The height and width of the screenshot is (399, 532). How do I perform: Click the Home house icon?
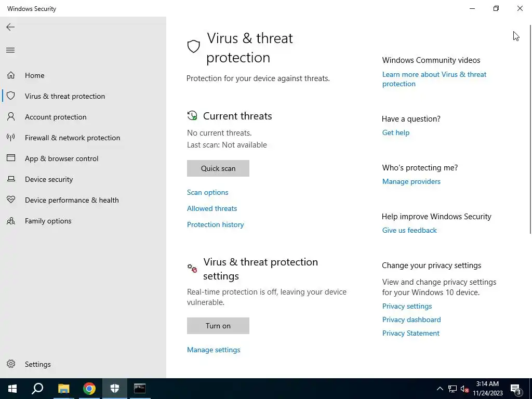(x=11, y=75)
